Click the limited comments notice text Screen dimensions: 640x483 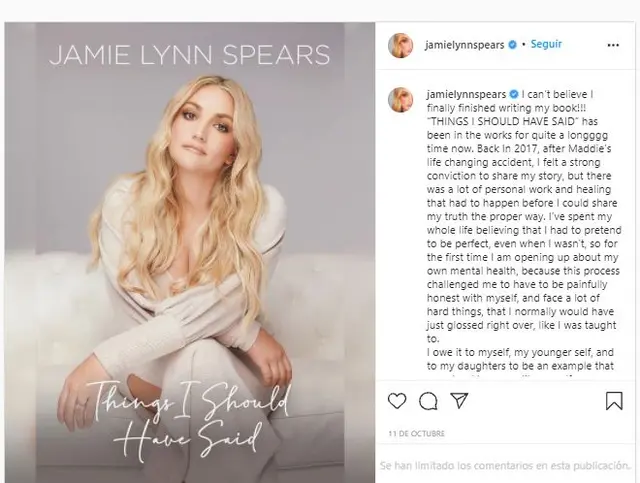[505, 465]
